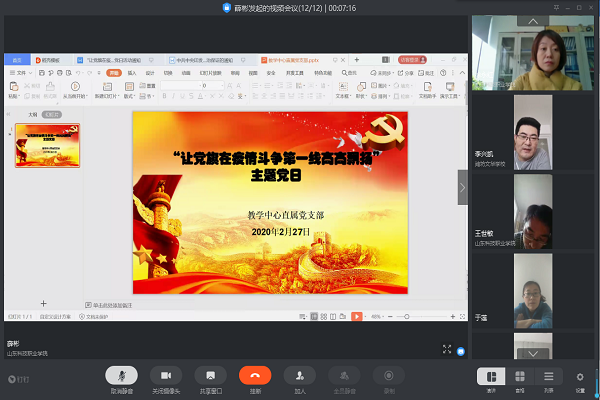Click the 分享 share button in WPS
The height and width of the screenshot is (400, 600).
click(406, 73)
